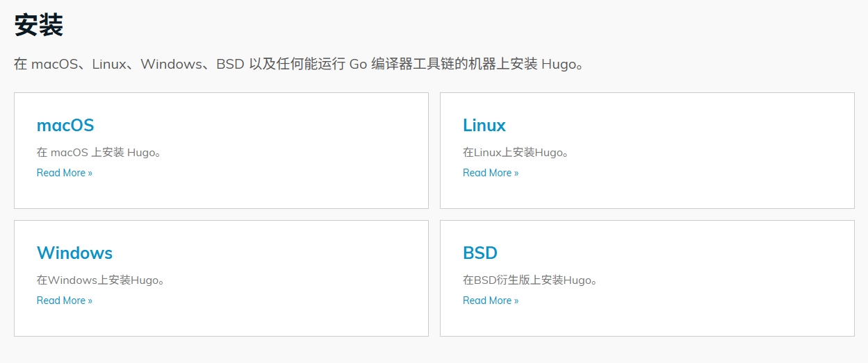Open the macOS installation title link
Screen dimensions: 868x363
point(65,126)
